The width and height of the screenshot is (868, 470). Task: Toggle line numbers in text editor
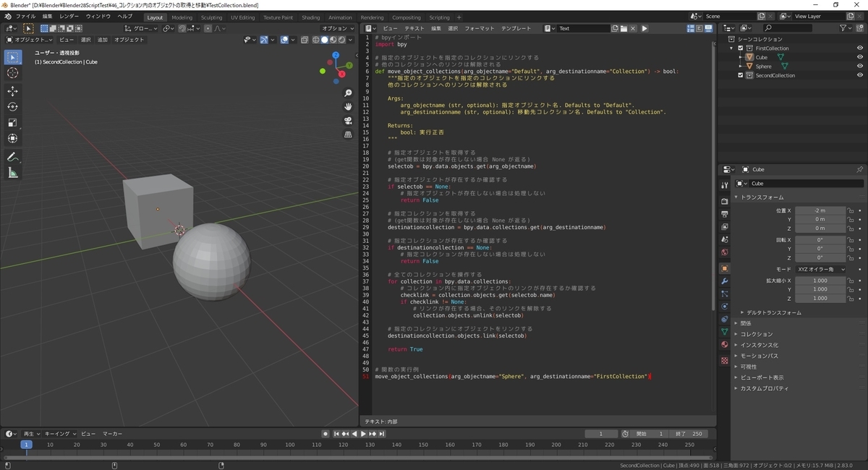(x=691, y=28)
